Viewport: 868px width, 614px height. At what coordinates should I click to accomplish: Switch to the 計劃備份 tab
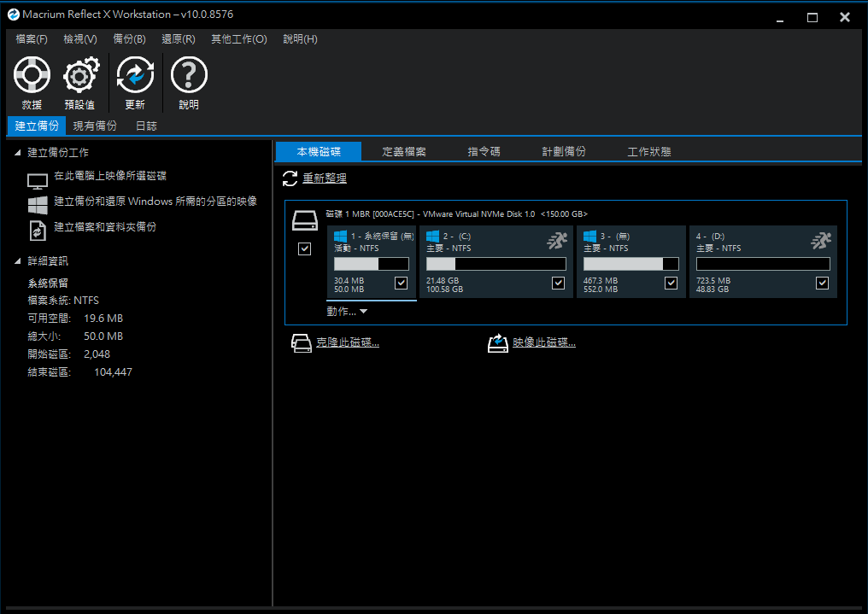(x=564, y=151)
